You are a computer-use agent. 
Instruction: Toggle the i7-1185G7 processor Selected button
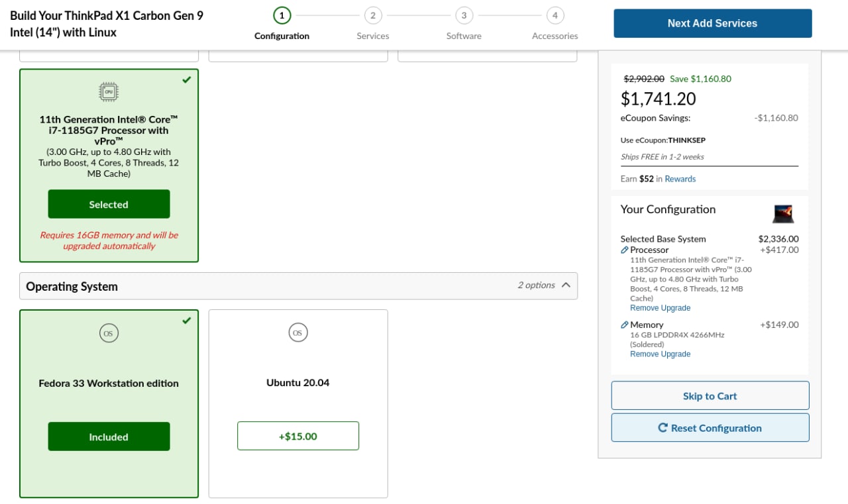(109, 204)
